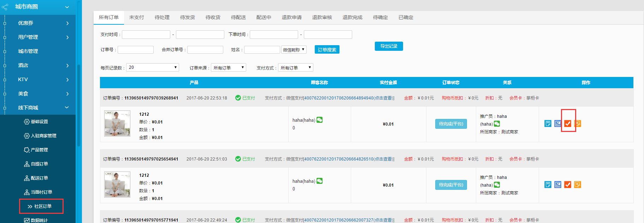Click WeChat icon beside customer haha in first order
Screen dimensions: 644x223
pyautogui.click(x=319, y=120)
